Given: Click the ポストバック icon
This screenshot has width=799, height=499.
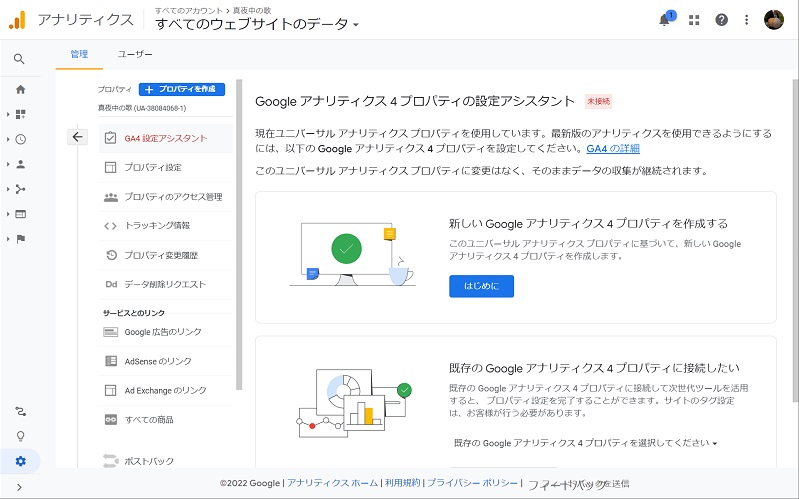Looking at the screenshot, I should tap(111, 461).
